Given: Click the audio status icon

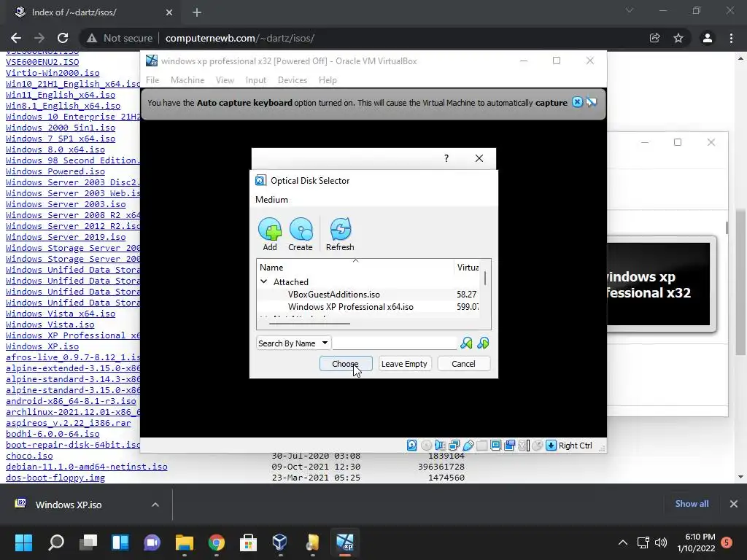Looking at the screenshot, I should 440,446.
